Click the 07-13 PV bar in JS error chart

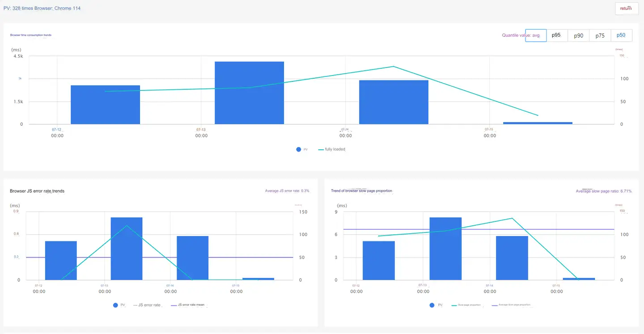127,249
